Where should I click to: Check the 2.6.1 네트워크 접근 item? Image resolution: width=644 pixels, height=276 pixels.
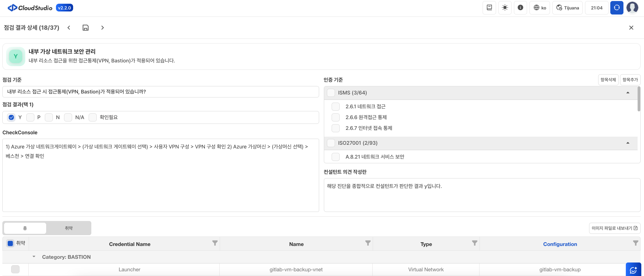coord(336,107)
